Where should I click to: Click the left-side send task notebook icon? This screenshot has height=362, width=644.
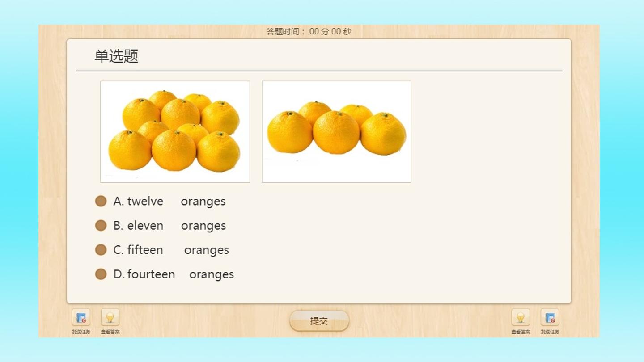coord(81,317)
